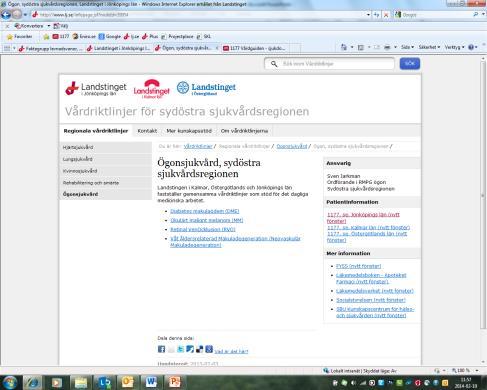Image resolution: width=487 pixels, height=390 pixels.
Task: Select Lungsjukvård in the left menu
Action: click(106, 159)
